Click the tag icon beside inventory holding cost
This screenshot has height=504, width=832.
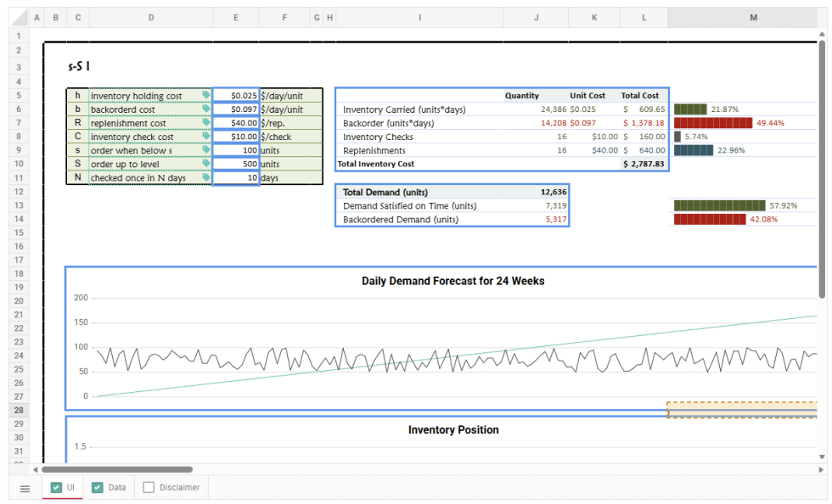[x=205, y=95]
